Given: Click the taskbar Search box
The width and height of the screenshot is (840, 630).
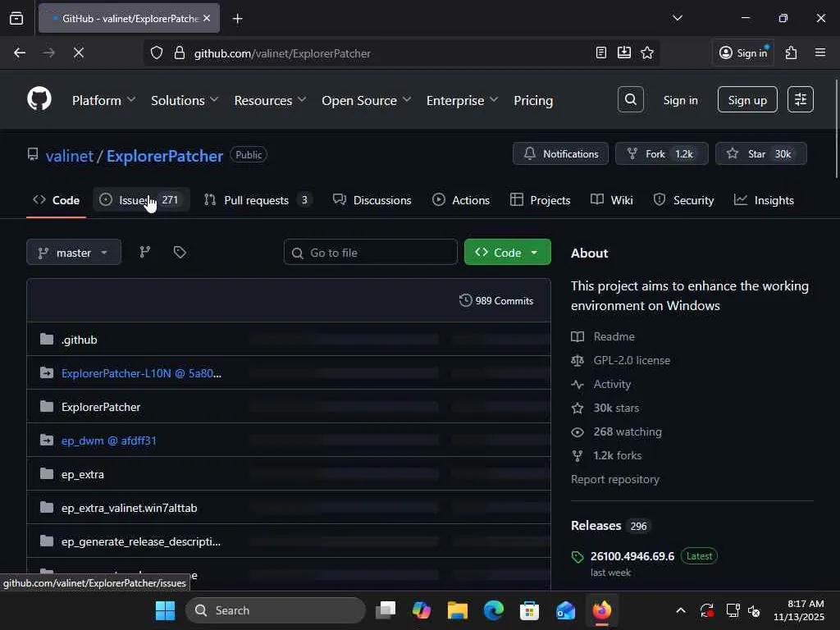Looking at the screenshot, I should 276,610.
